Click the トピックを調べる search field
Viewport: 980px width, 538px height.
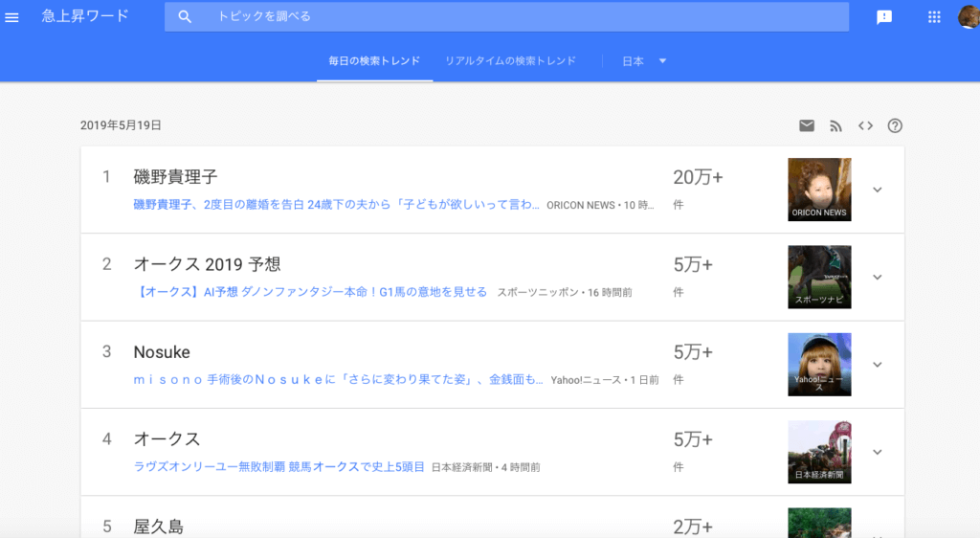click(x=517, y=17)
